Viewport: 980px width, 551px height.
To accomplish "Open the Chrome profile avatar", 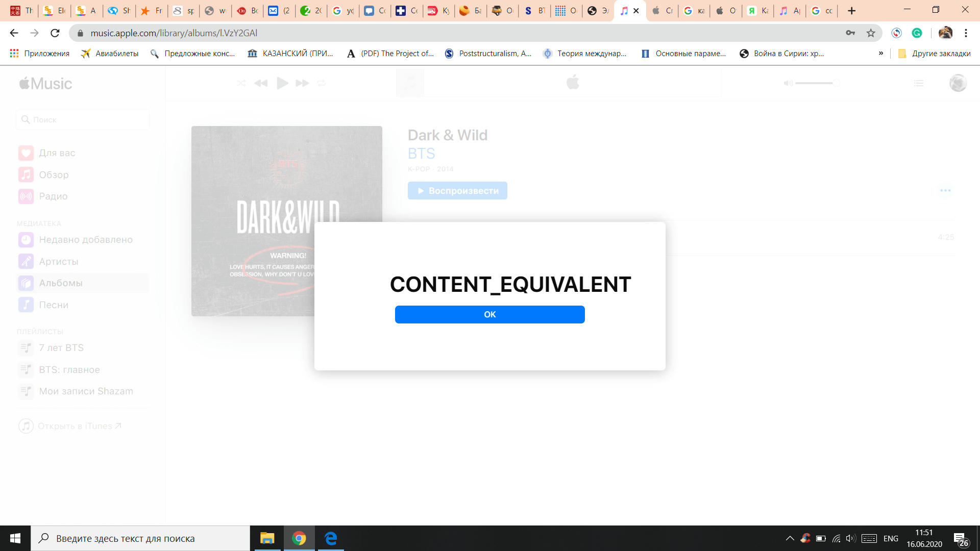I will point(945,33).
